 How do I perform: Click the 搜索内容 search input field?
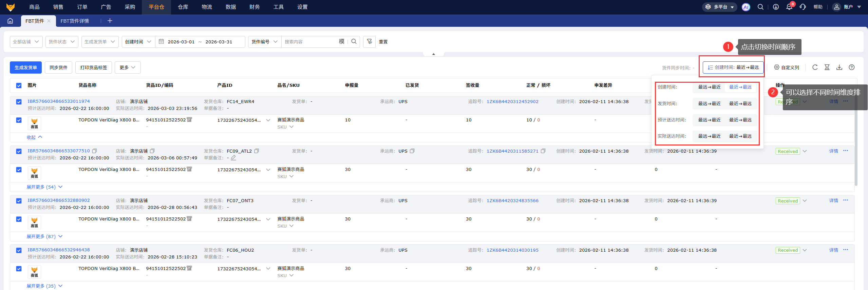[309, 42]
